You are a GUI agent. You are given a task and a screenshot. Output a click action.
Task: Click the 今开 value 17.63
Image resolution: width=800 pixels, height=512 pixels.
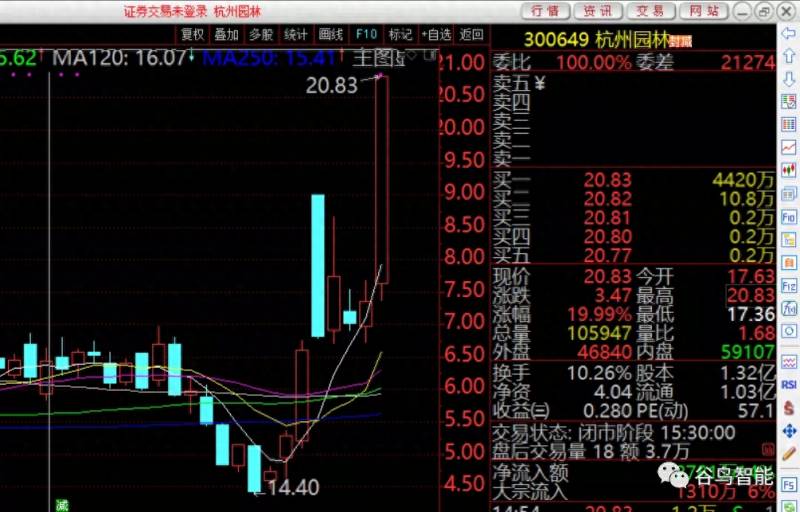[751, 277]
